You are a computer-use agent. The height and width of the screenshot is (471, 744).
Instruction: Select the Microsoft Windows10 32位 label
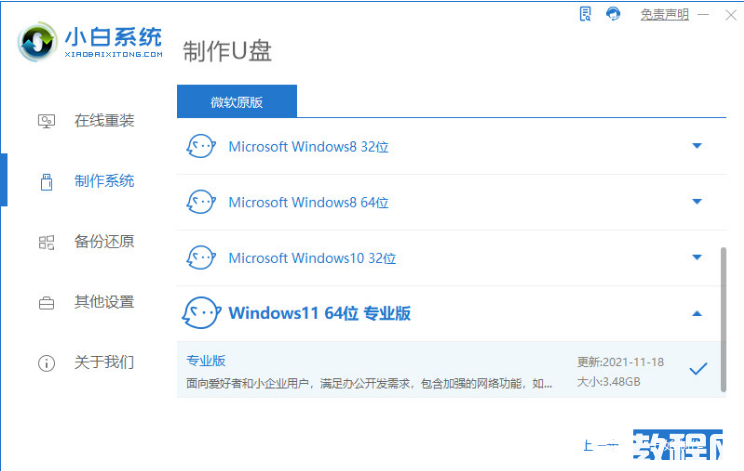click(x=312, y=258)
